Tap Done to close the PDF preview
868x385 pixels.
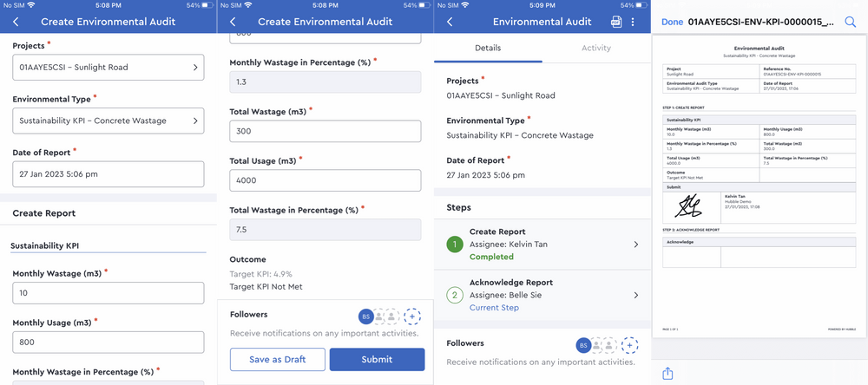point(672,21)
